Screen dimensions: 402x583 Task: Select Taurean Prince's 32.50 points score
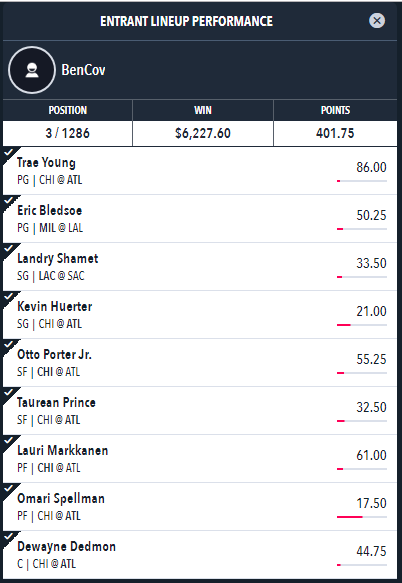pyautogui.click(x=371, y=407)
